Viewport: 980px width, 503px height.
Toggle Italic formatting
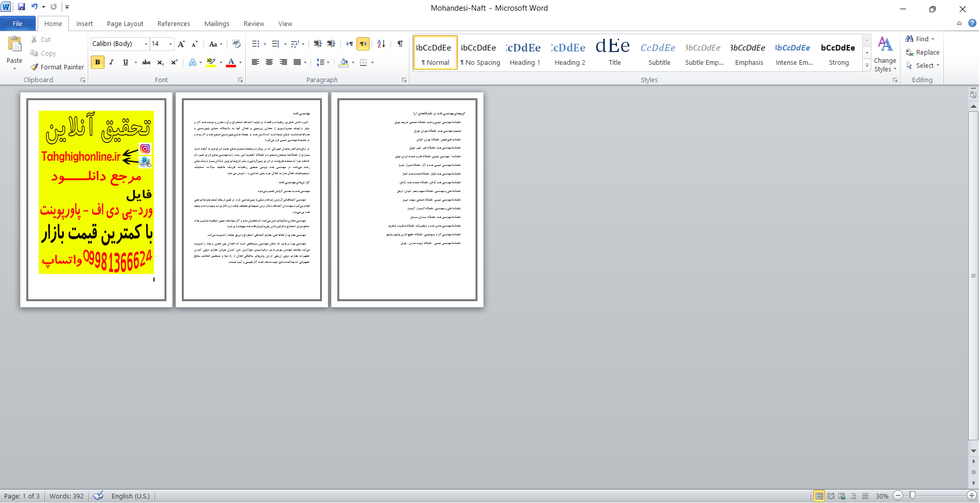tap(111, 62)
